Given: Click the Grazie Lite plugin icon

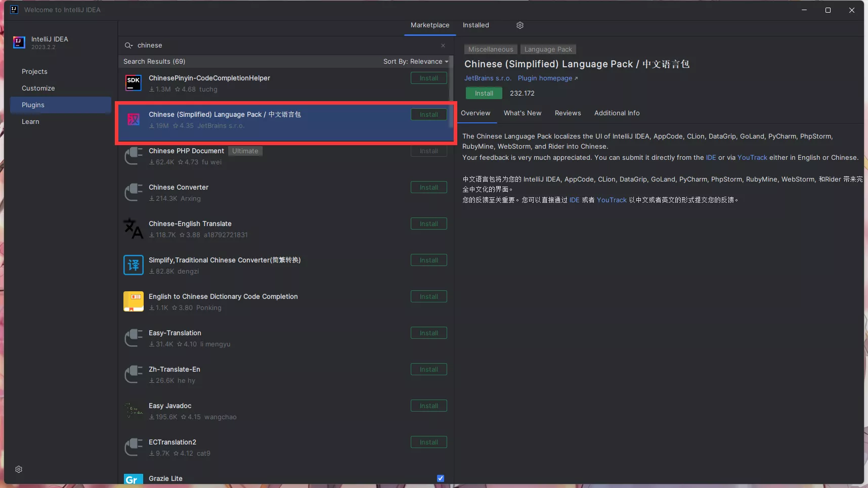Looking at the screenshot, I should (x=134, y=479).
